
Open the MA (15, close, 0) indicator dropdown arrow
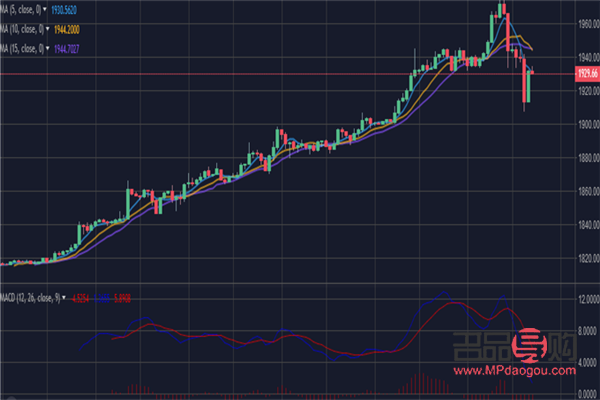click(47, 48)
